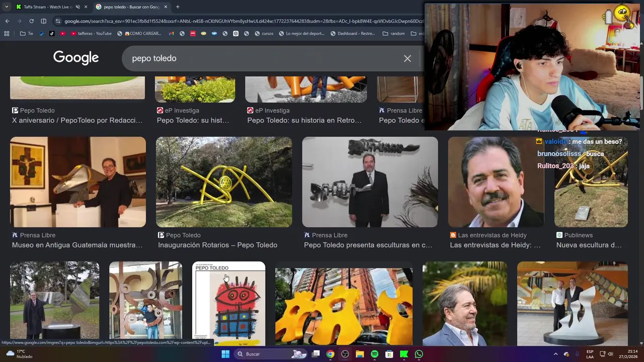Open the Museo en Antigua Guatemala image
The image size is (644, 362).
coord(78,182)
